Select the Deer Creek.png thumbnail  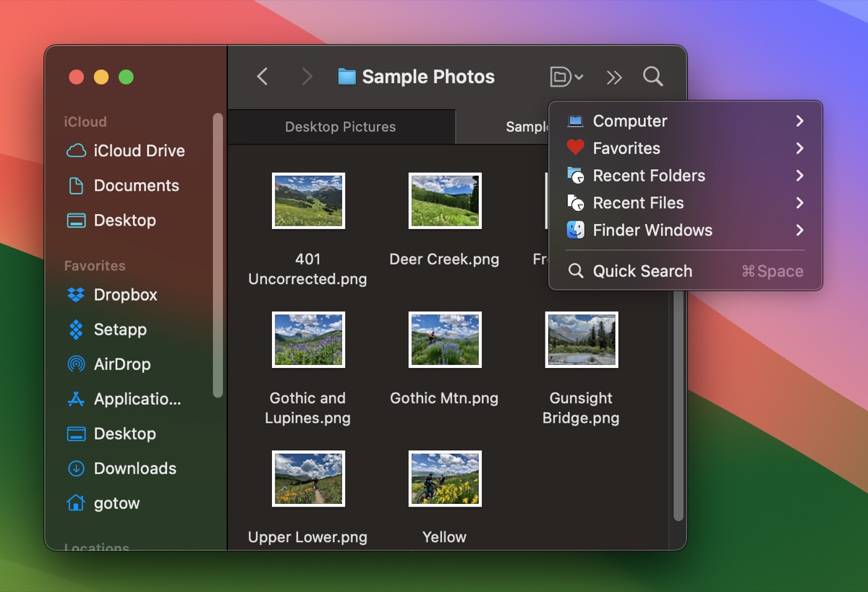point(445,200)
